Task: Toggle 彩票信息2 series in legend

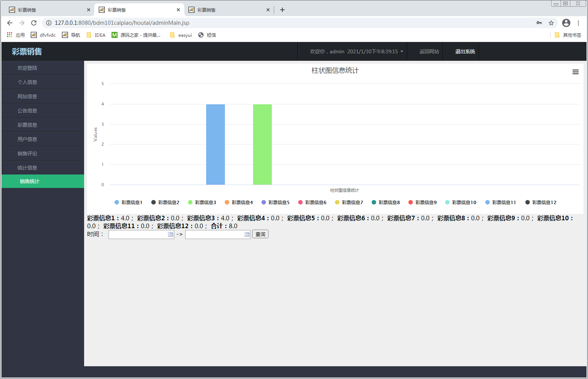Action: coord(165,202)
